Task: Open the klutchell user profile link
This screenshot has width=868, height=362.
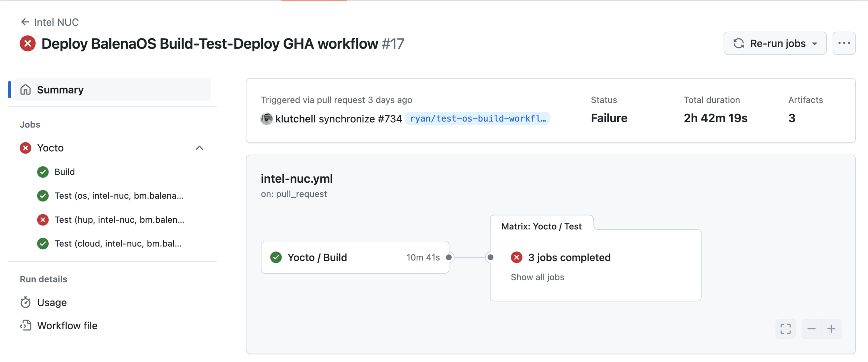Action: [x=295, y=119]
